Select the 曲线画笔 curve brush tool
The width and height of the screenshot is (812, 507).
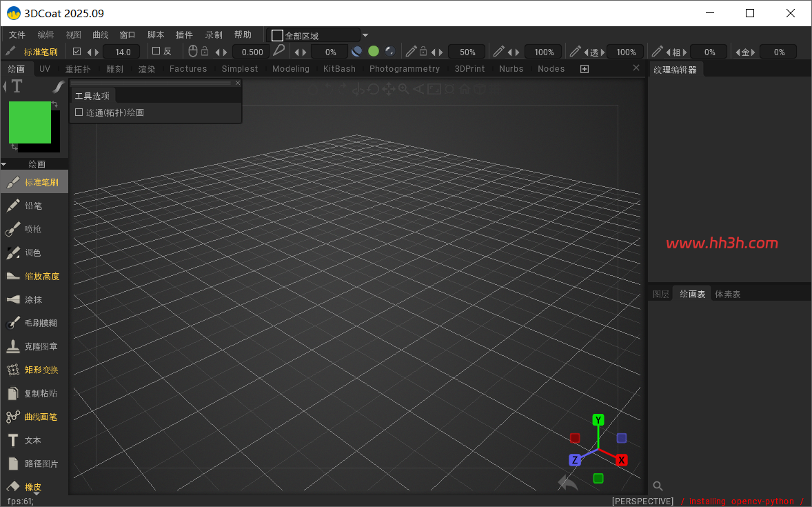pyautogui.click(x=34, y=417)
